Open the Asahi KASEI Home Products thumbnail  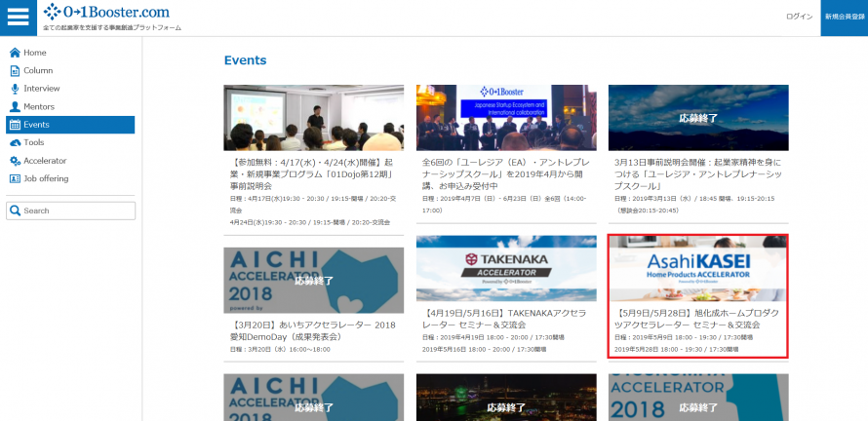(698, 268)
